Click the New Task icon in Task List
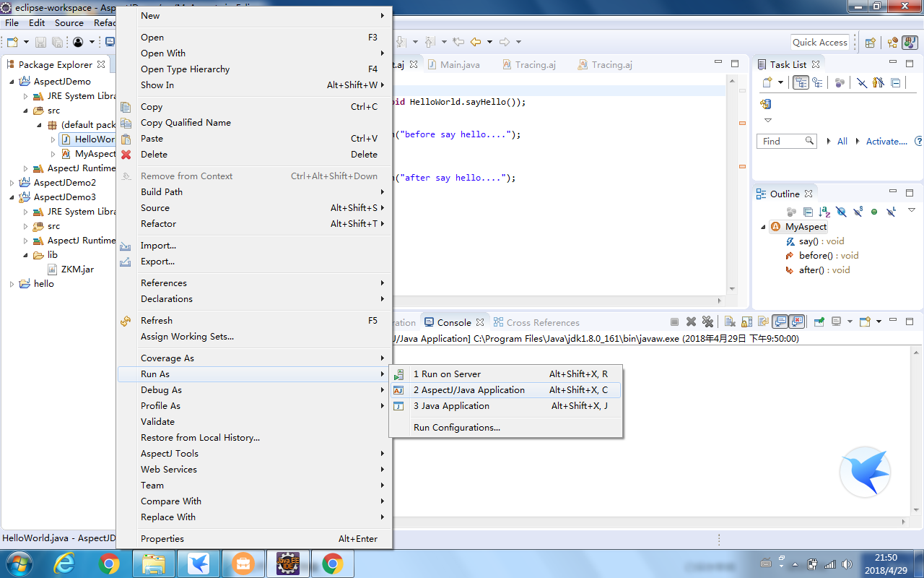The image size is (924, 578). (x=767, y=82)
